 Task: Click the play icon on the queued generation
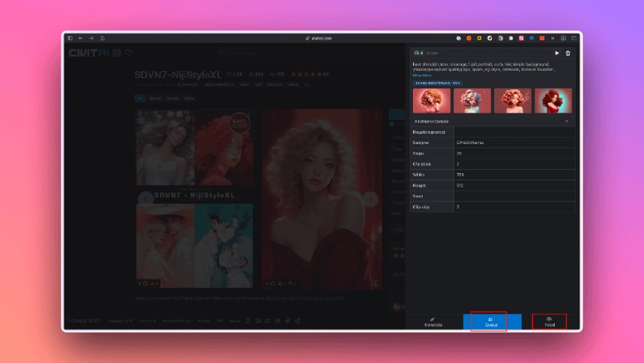(x=557, y=53)
